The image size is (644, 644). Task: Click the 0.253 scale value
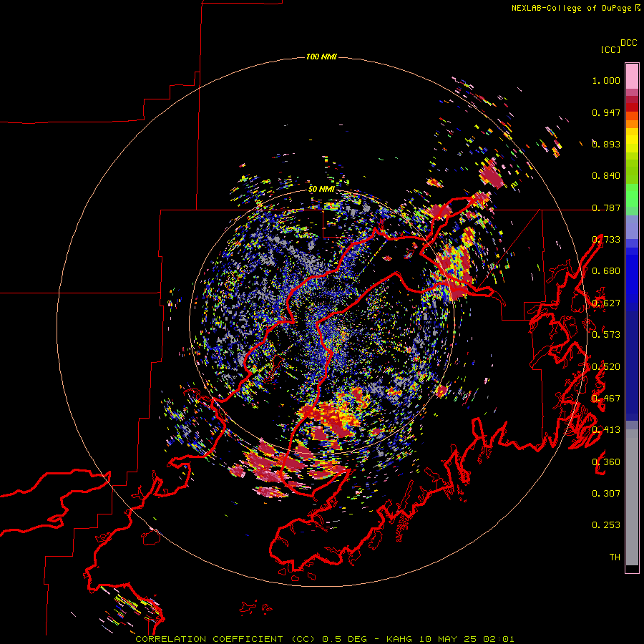[606, 525]
